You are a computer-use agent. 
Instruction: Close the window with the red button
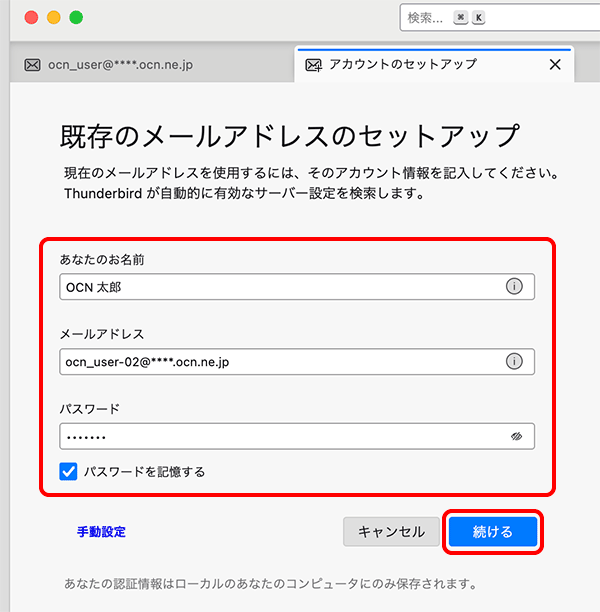click(x=31, y=18)
